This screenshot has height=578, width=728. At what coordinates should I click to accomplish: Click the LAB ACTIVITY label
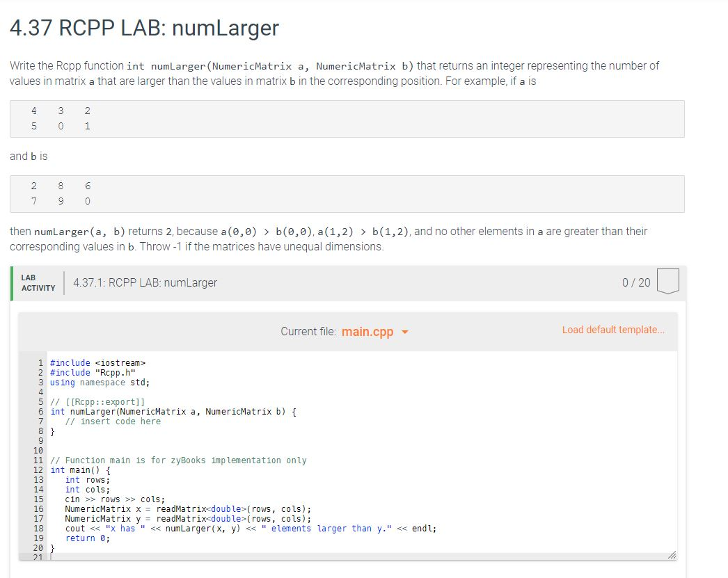(x=37, y=282)
